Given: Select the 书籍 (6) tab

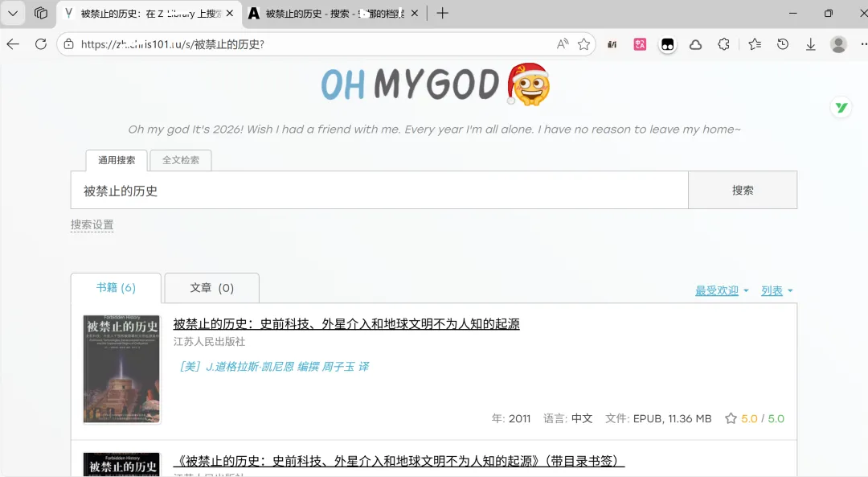Looking at the screenshot, I should pyautogui.click(x=116, y=287).
